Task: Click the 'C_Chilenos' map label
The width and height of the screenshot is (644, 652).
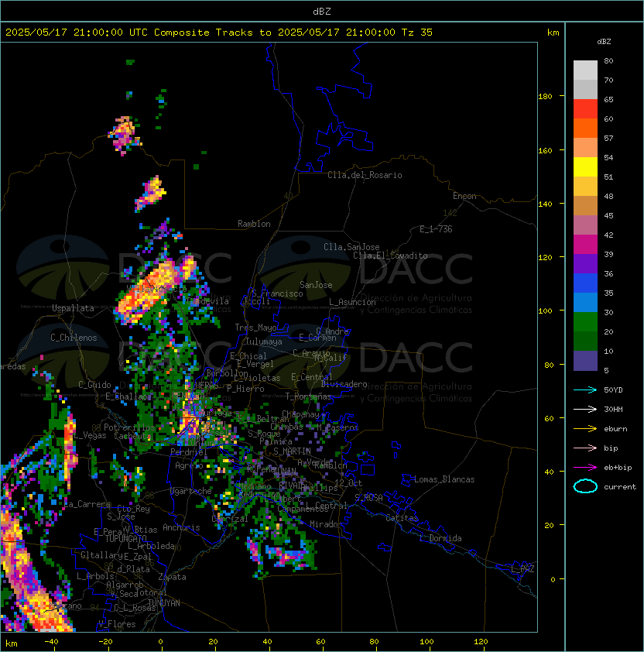Action: pyautogui.click(x=74, y=338)
